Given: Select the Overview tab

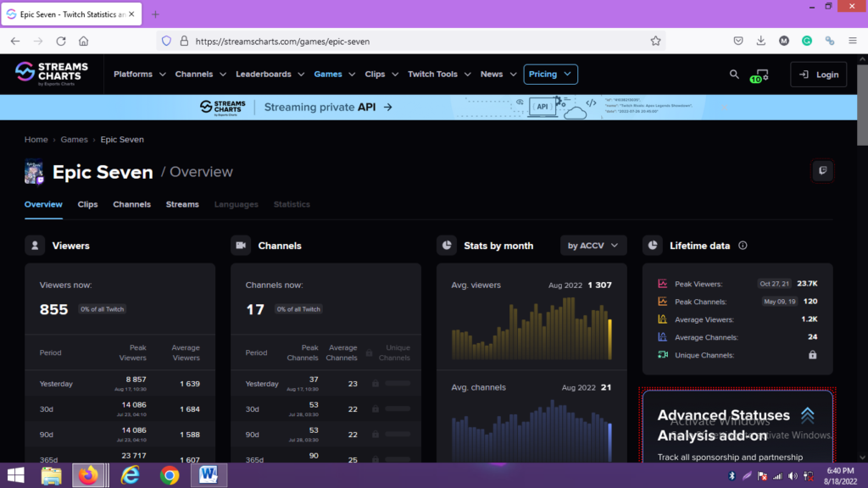Looking at the screenshot, I should coord(43,204).
